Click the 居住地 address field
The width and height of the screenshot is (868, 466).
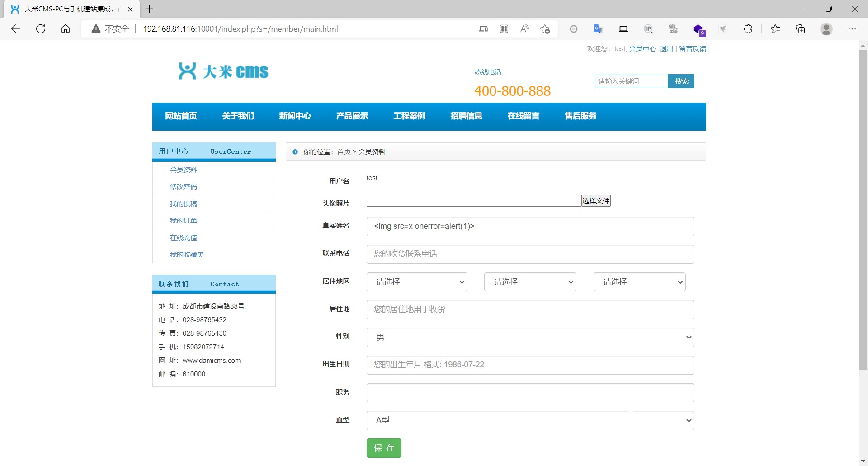530,310
